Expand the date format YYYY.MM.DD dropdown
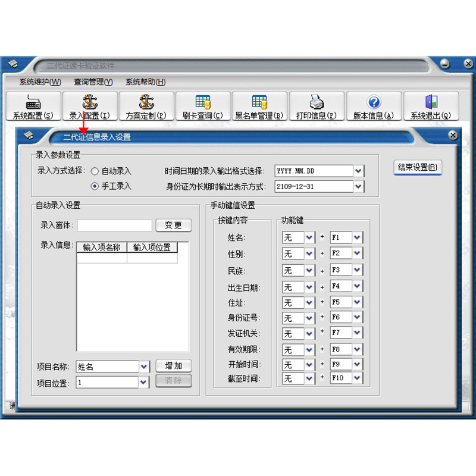This screenshot has height=476, width=476. 358,171
